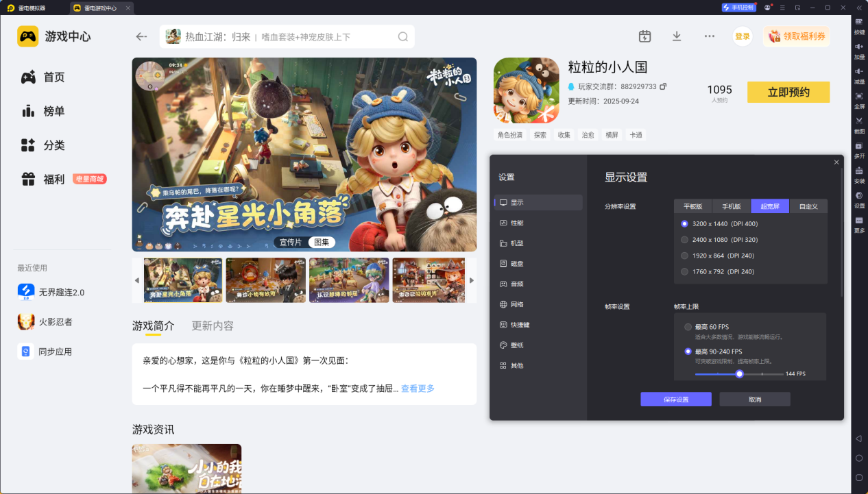The image size is (868, 494).
Task: Open 分类 categories in sidebar
Action: [43, 145]
